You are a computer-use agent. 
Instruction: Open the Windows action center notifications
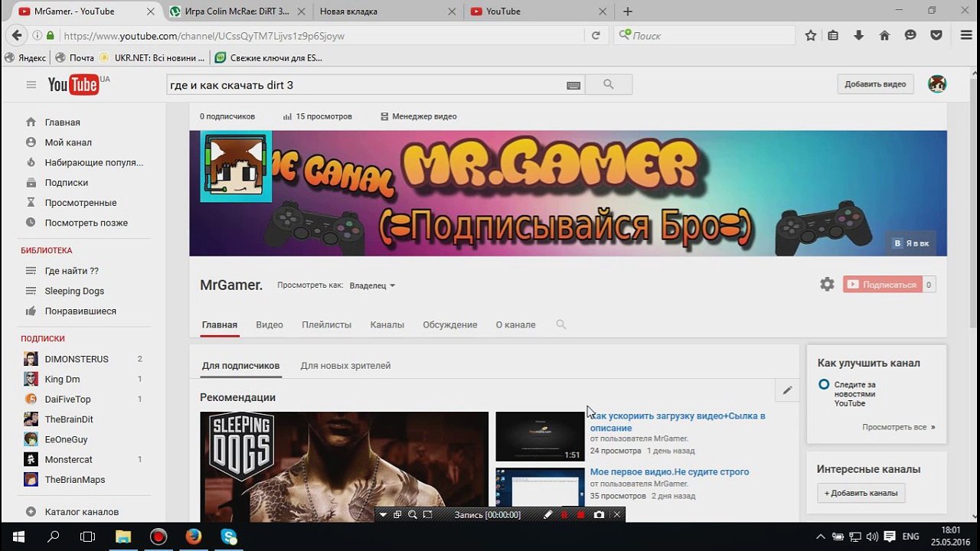click(x=890, y=536)
